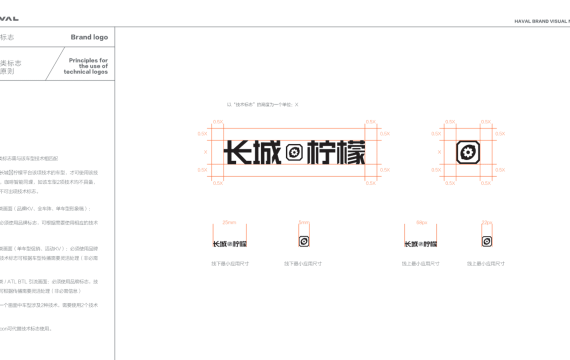This screenshot has height=360, width=570.
Task: Click the gear icon inside 长城柠檬 wordmark
Action: [x=294, y=152]
